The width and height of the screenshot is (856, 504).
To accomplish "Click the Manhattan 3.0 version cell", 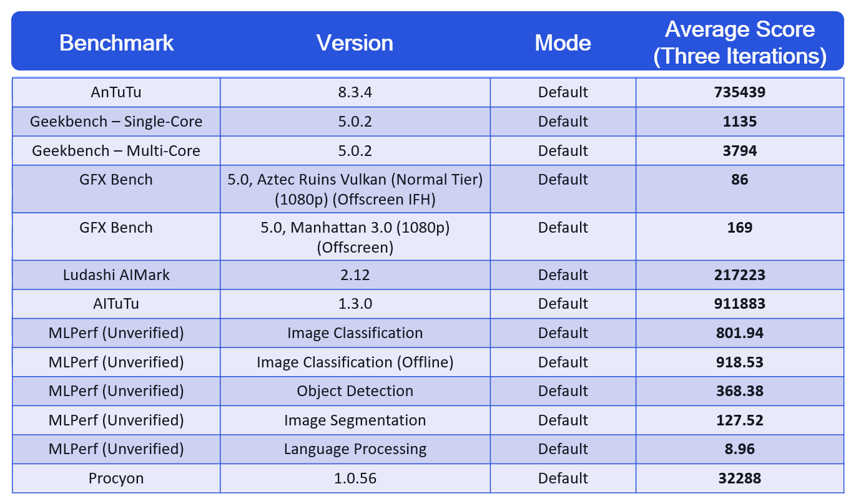I will 355,236.
